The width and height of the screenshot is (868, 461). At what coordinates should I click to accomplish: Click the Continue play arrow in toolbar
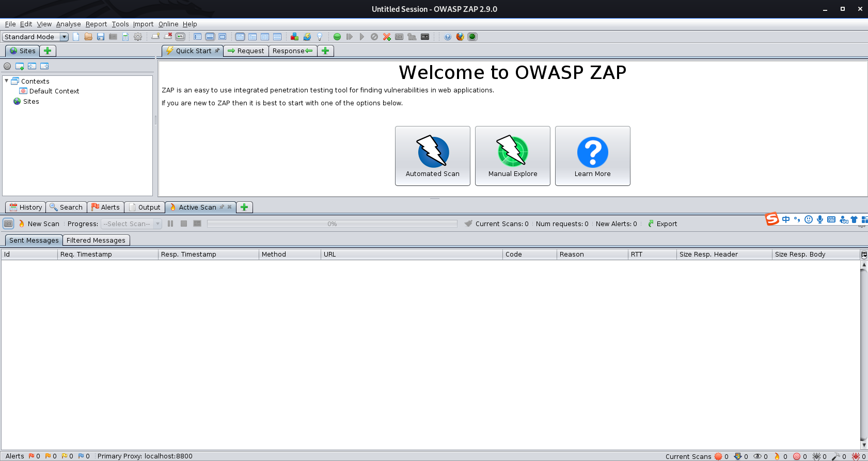click(x=362, y=37)
